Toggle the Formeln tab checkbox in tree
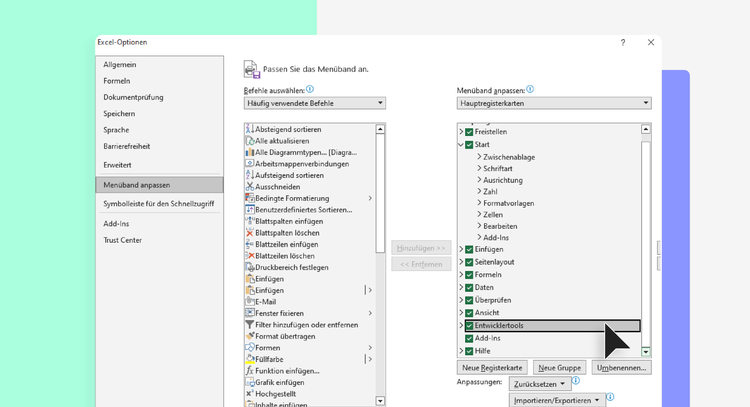Screen dimensions: 750x407 click(x=469, y=275)
